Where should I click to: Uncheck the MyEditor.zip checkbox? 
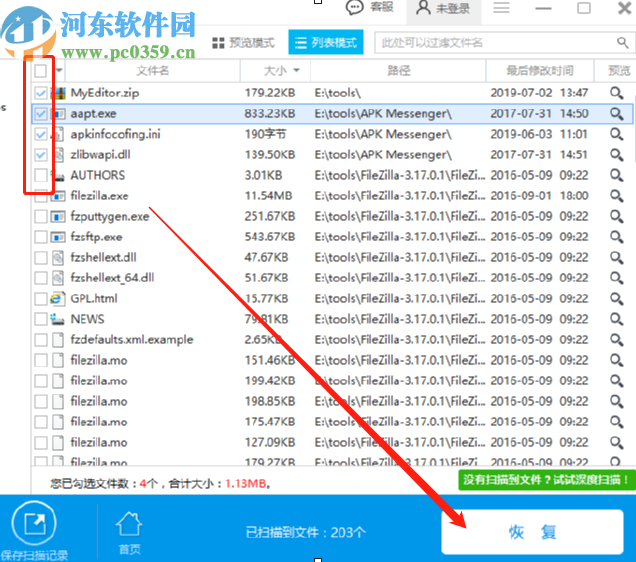[x=41, y=93]
